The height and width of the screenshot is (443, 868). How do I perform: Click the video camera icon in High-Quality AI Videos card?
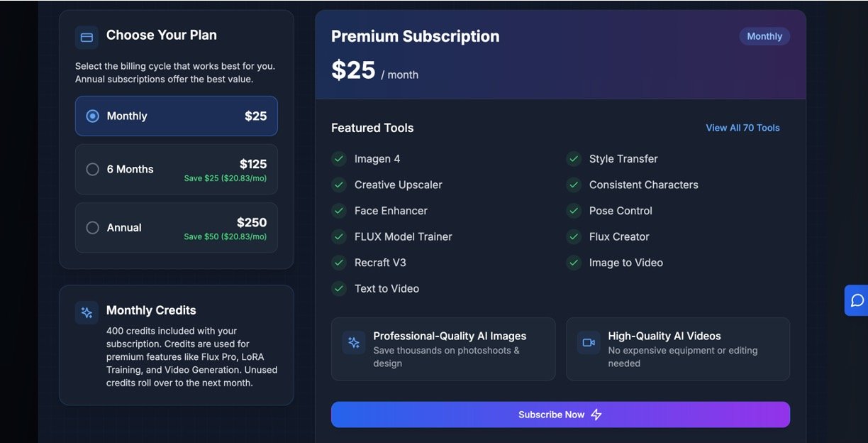pyautogui.click(x=588, y=342)
